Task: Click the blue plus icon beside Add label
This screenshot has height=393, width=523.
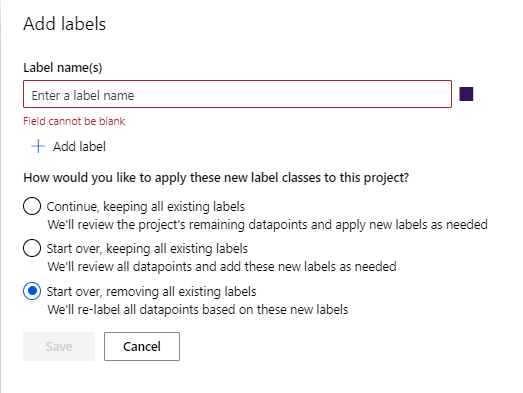Action: click(38, 146)
